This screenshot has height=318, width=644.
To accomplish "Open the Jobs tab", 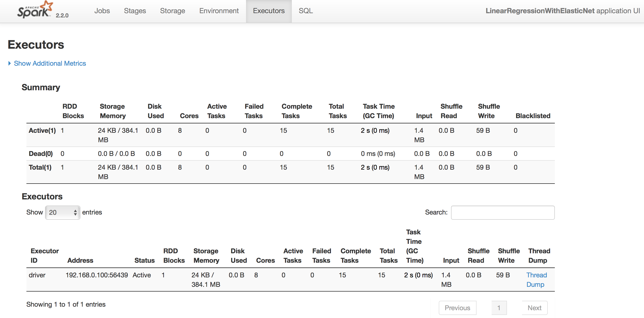I will tap(102, 11).
